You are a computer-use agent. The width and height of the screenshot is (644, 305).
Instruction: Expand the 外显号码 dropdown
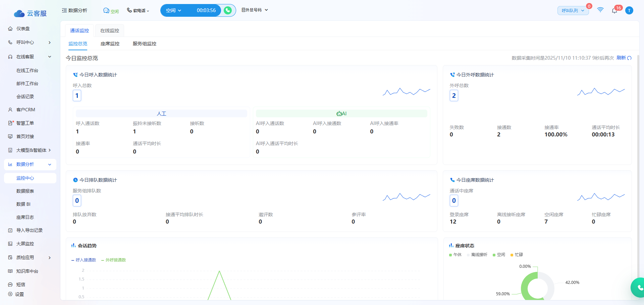point(255,10)
